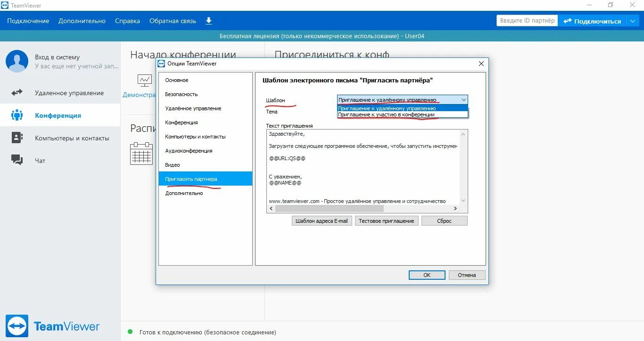Click scroll-left arrow of invitation text box
Image resolution: width=644 pixels, height=341 pixels.
pos(271,208)
